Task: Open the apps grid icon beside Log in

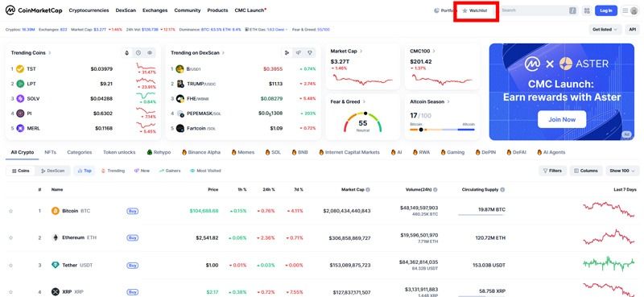Action: [x=587, y=10]
